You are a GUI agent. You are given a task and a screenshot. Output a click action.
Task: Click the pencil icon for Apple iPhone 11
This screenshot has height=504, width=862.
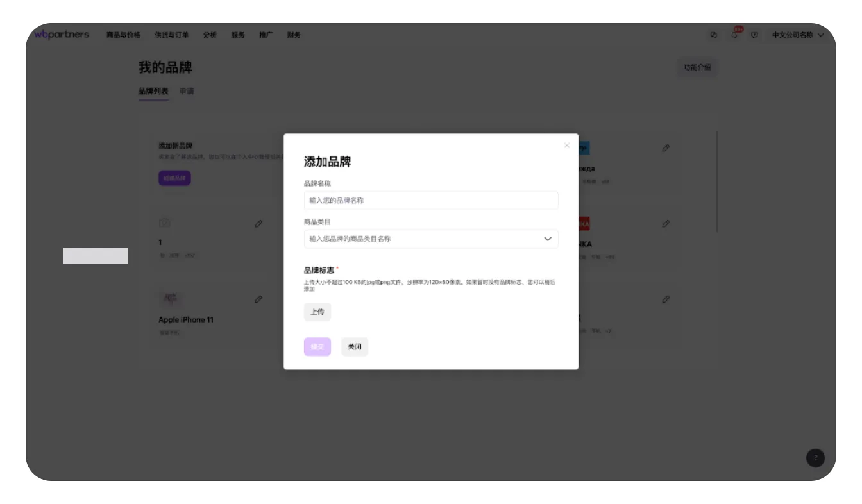[258, 299]
